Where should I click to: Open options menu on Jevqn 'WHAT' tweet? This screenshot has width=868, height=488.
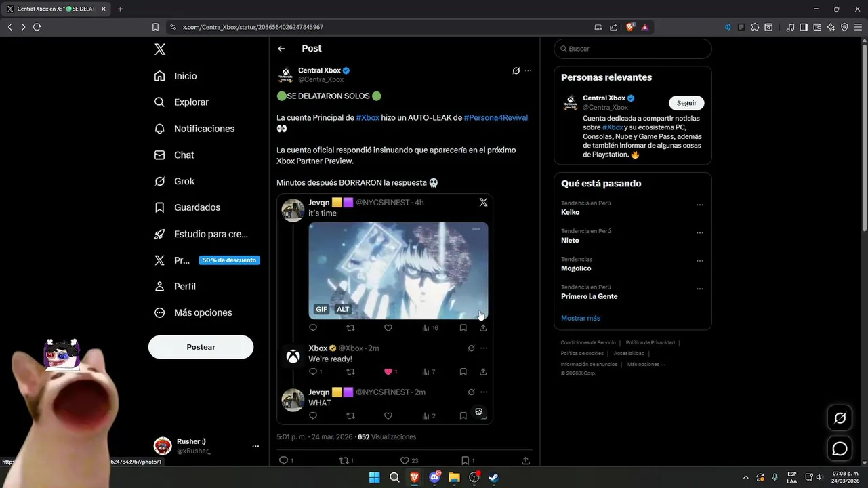[x=484, y=392]
